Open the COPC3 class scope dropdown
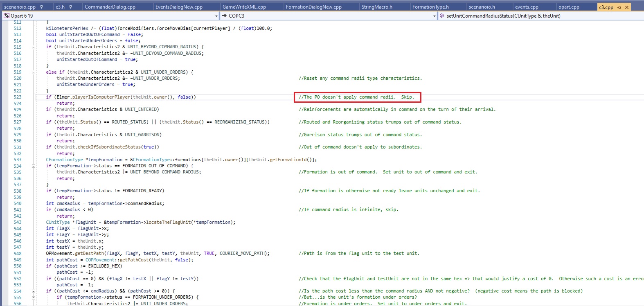This screenshot has width=644, height=306. click(x=434, y=16)
